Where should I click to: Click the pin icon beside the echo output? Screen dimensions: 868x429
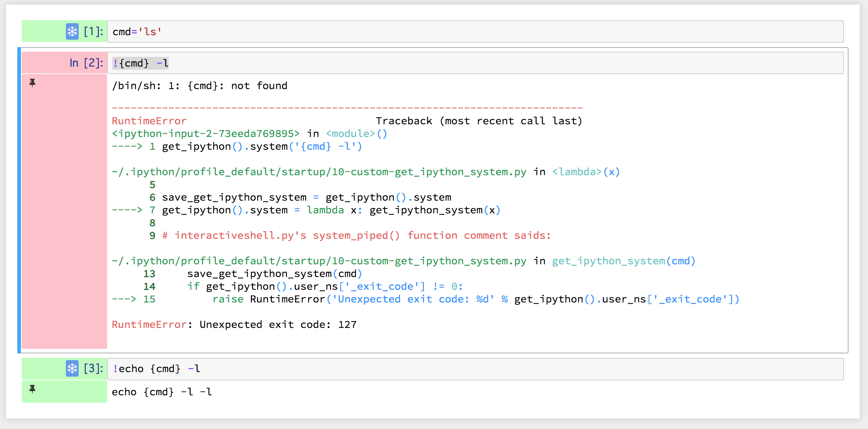33,389
